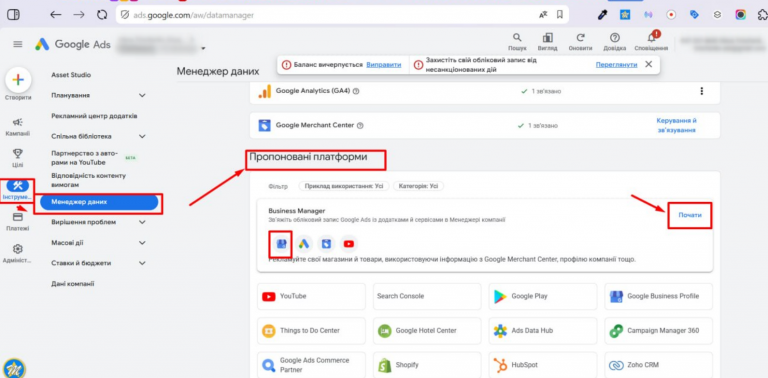
Task: Click help icon next to Google Analytics (GA4)
Action: (x=356, y=91)
